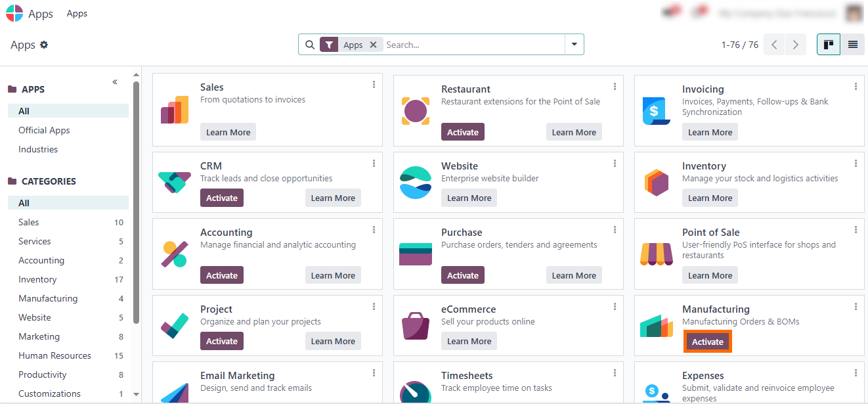This screenshot has width=868, height=404.
Task: Open the Point of Sale card three-dot menu
Action: pos(856,230)
